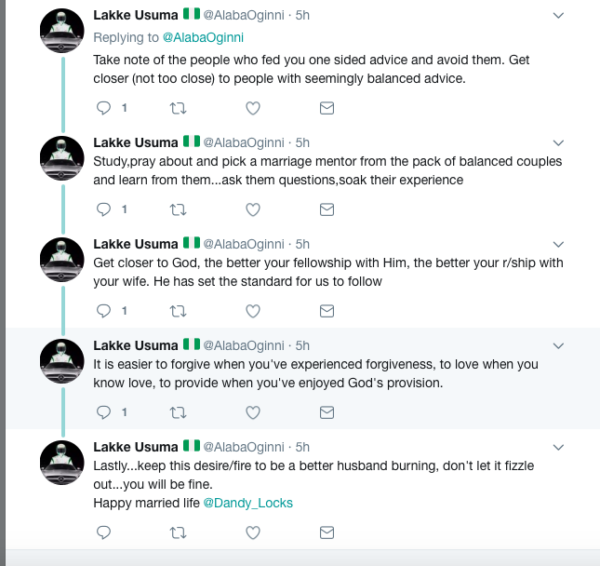The image size is (600, 566).
Task: Like the 'Lastly...keep this desire' tweet
Action: pyautogui.click(x=253, y=532)
